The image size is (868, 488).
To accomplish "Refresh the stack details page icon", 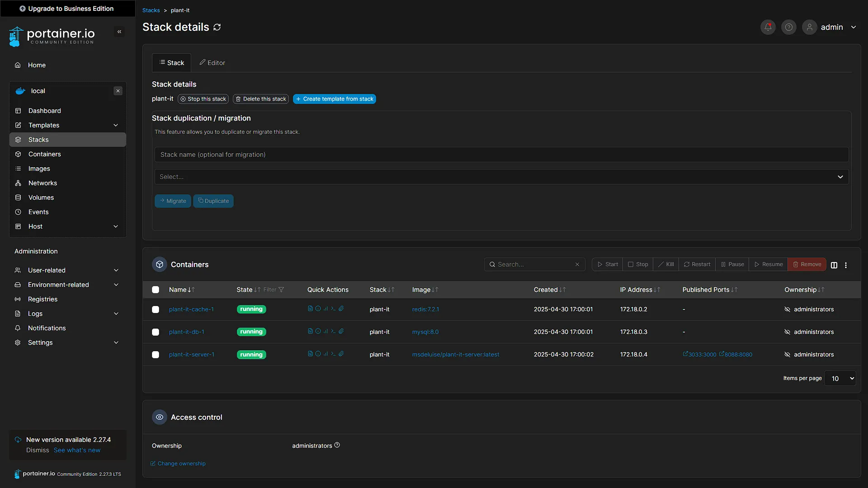I will point(217,27).
